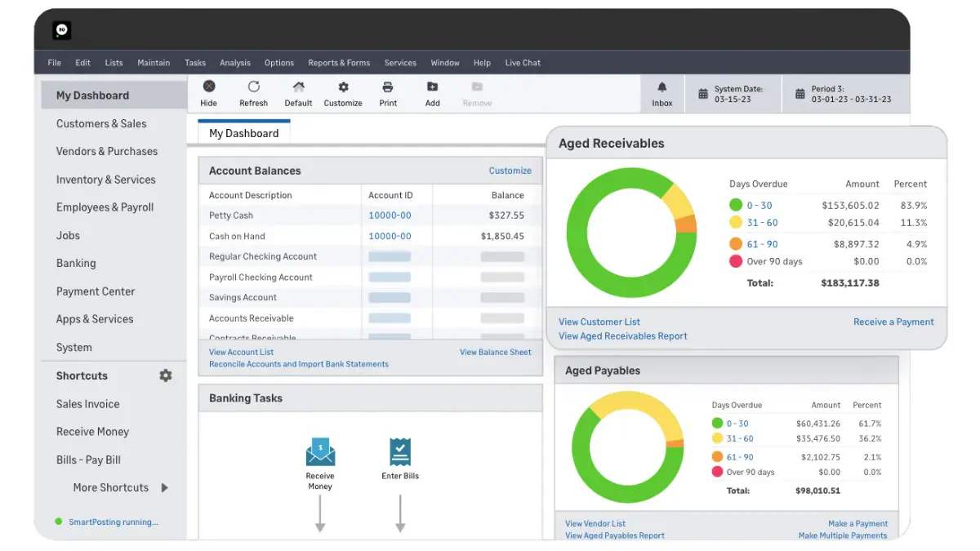Go to Vendors & Purchases

tap(107, 151)
